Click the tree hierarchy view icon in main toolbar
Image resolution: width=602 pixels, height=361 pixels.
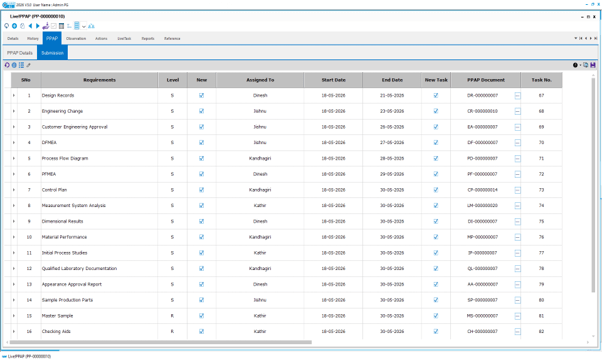69,26
